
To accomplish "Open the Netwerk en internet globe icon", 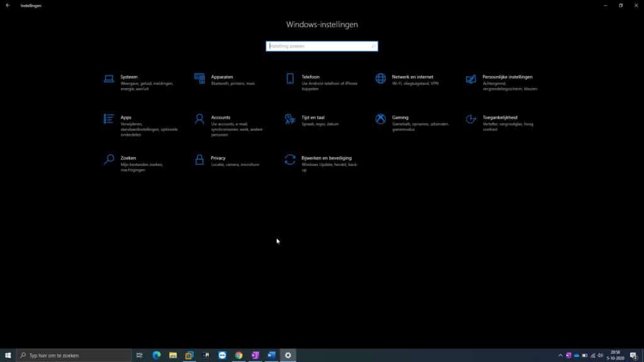I will click(x=380, y=79).
